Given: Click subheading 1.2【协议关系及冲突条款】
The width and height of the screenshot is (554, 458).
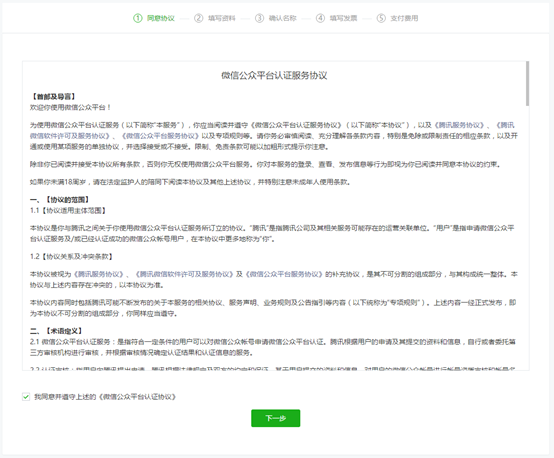Looking at the screenshot, I should tap(71, 257).
